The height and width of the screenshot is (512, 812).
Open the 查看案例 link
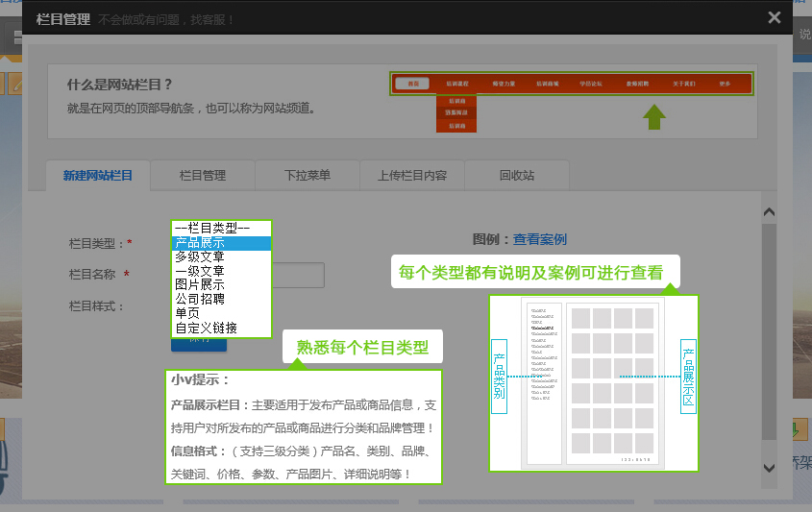[539, 239]
